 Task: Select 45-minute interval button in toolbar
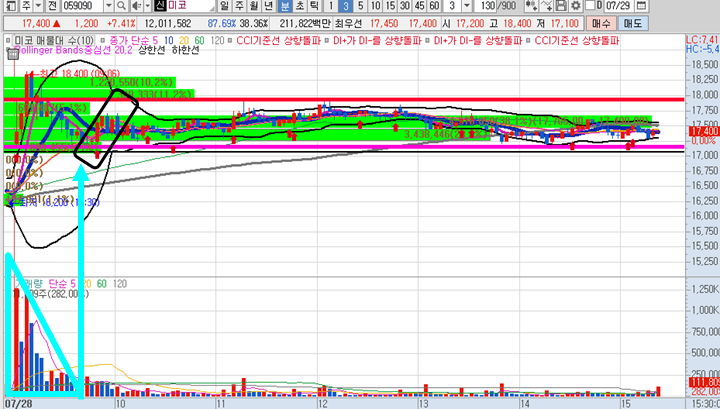420,6
